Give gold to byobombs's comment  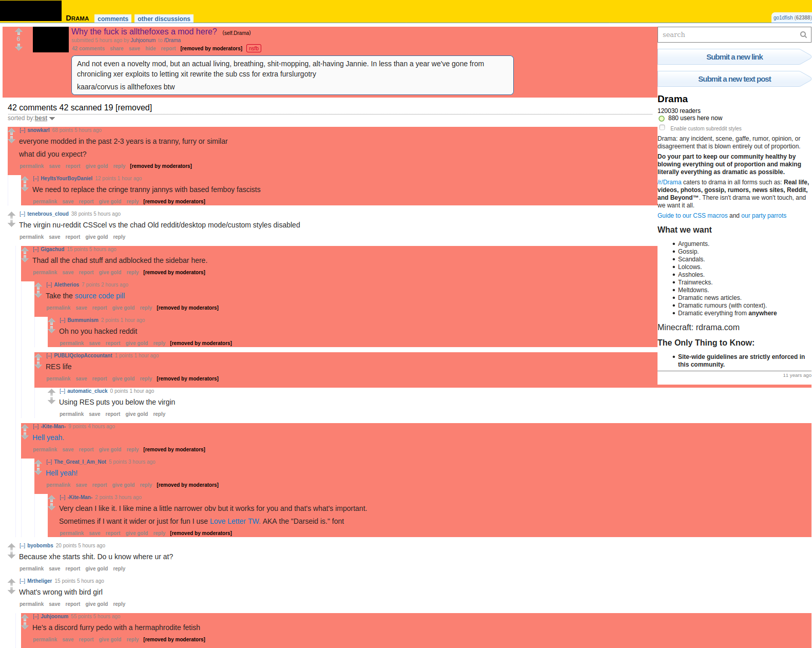tap(96, 569)
